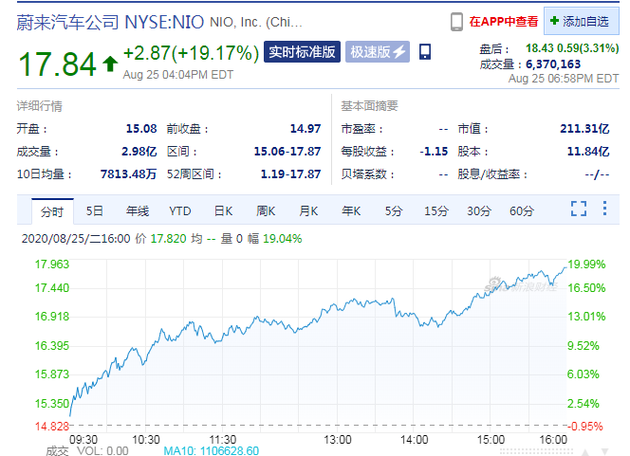Switch to 极速版 fast mode
The height and width of the screenshot is (456, 630).
pyautogui.click(x=378, y=52)
